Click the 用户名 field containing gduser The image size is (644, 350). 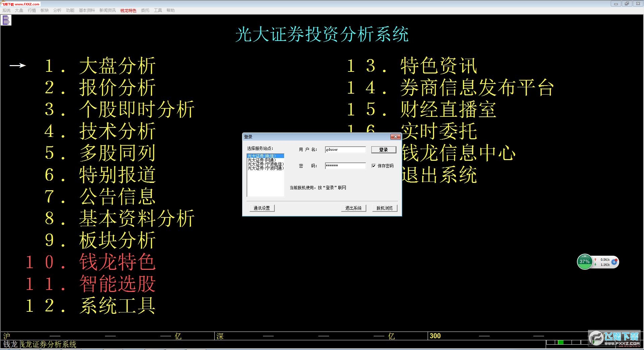click(x=345, y=150)
